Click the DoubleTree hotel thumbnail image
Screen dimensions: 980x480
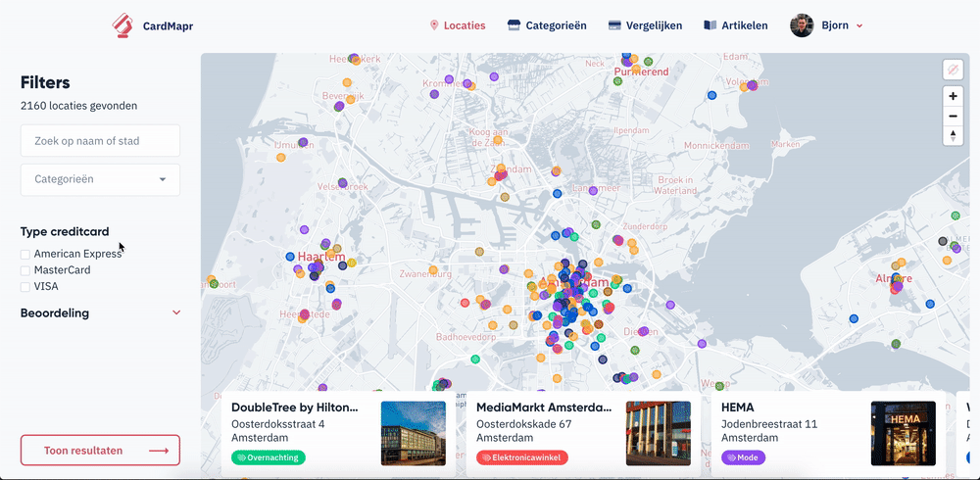414,433
